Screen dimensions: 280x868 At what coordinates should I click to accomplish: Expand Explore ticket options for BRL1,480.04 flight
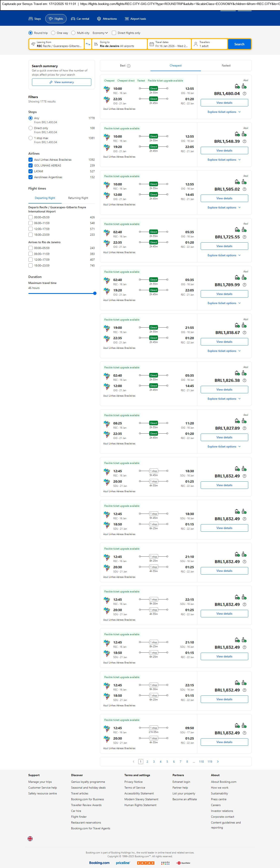point(224,112)
